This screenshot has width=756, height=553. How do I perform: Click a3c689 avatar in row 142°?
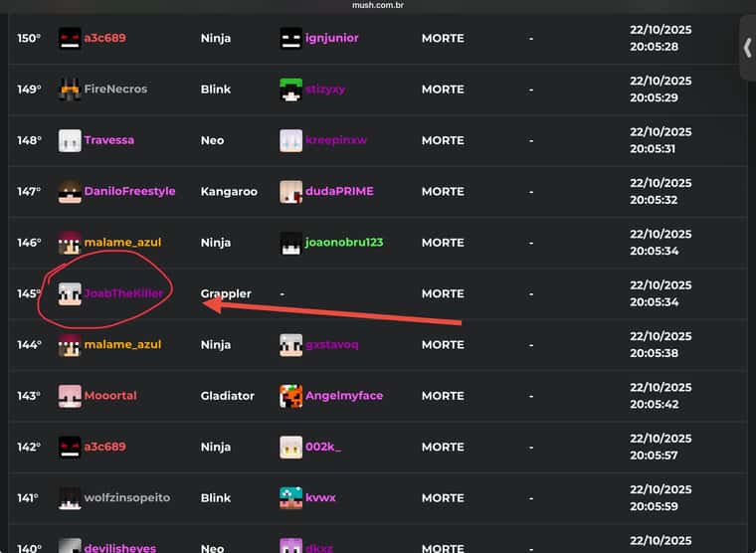click(x=70, y=447)
